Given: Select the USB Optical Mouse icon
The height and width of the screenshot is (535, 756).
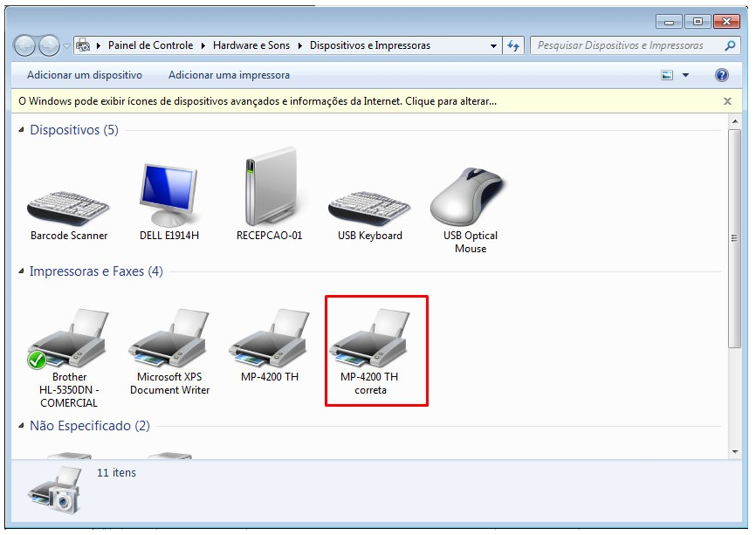Looking at the screenshot, I should pyautogui.click(x=467, y=196).
